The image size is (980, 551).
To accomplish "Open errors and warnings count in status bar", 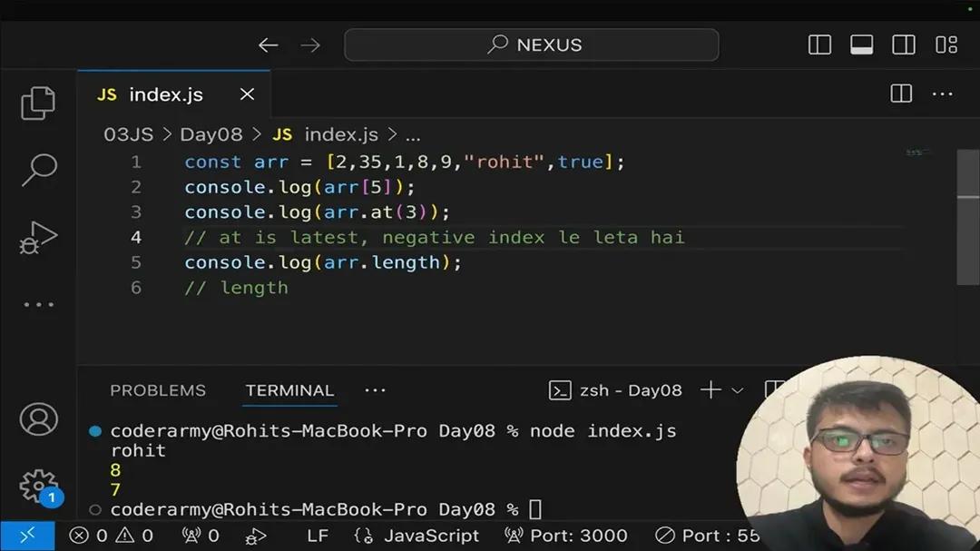I will (112, 536).
